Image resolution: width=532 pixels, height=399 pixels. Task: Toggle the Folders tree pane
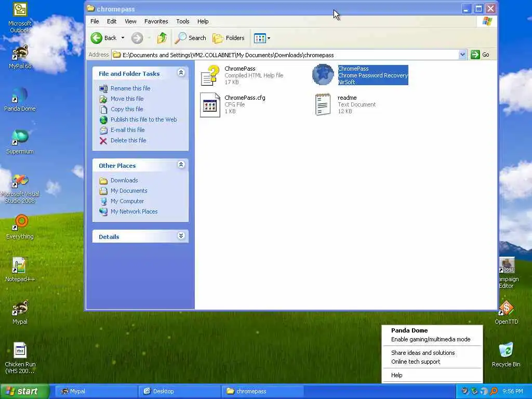pos(229,38)
